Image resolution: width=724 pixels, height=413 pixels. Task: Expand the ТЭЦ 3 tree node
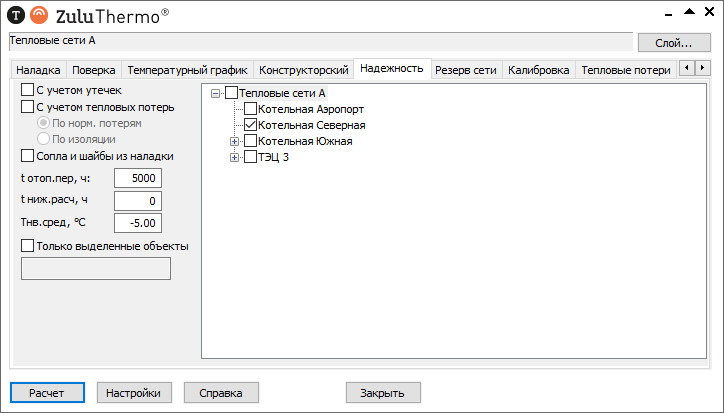[235, 157]
